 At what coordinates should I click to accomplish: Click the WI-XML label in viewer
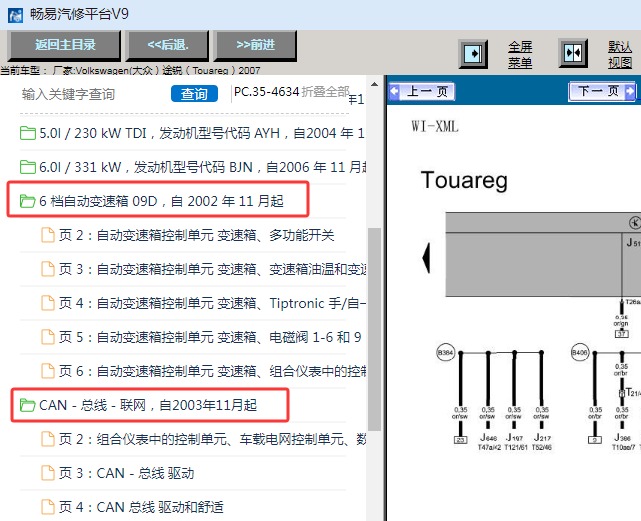tap(435, 126)
